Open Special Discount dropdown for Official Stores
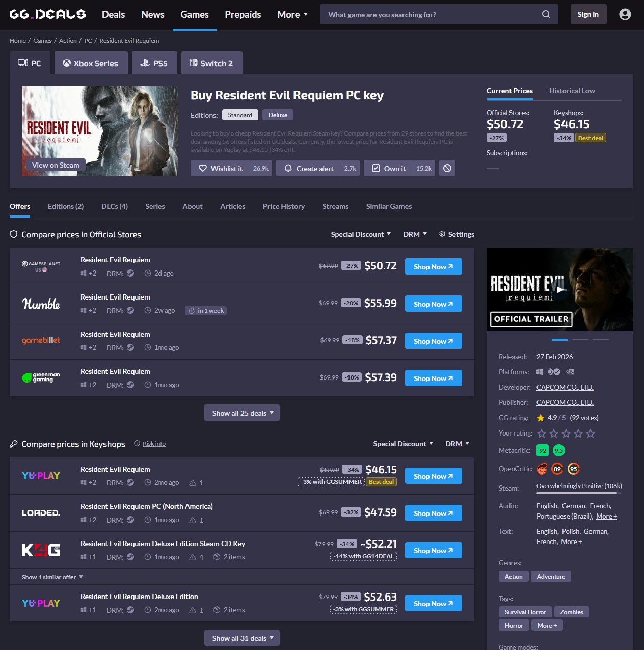The image size is (644, 650). click(x=361, y=234)
